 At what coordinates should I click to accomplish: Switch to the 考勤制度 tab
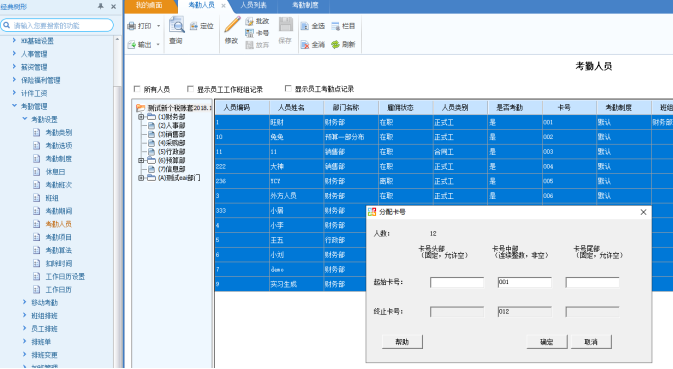(305, 6)
